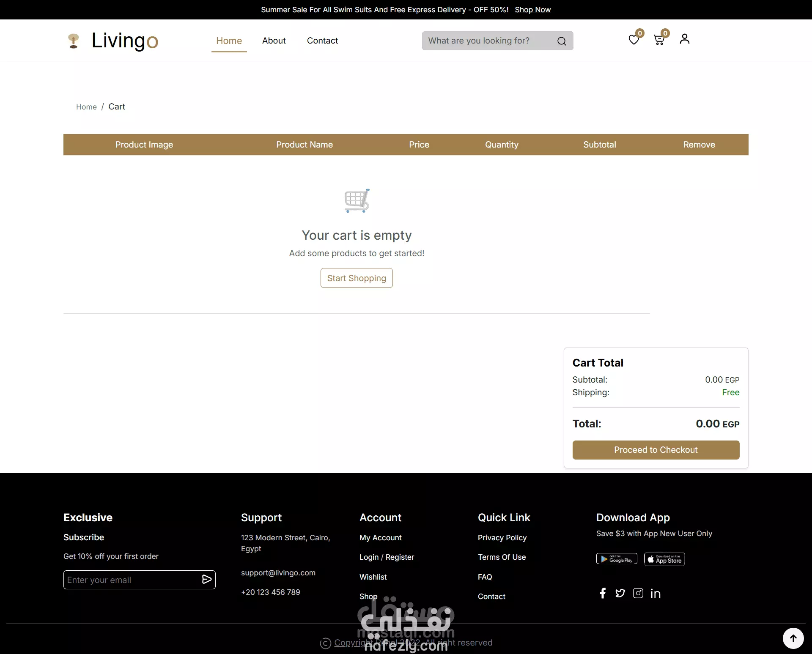Click the Google Play download badge
Image resolution: width=812 pixels, height=654 pixels.
[617, 559]
